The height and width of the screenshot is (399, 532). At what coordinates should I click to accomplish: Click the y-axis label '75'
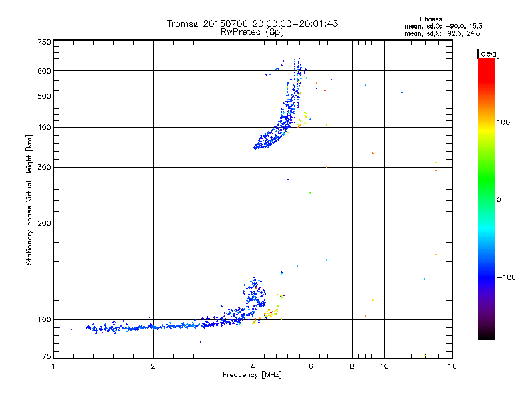pos(47,356)
